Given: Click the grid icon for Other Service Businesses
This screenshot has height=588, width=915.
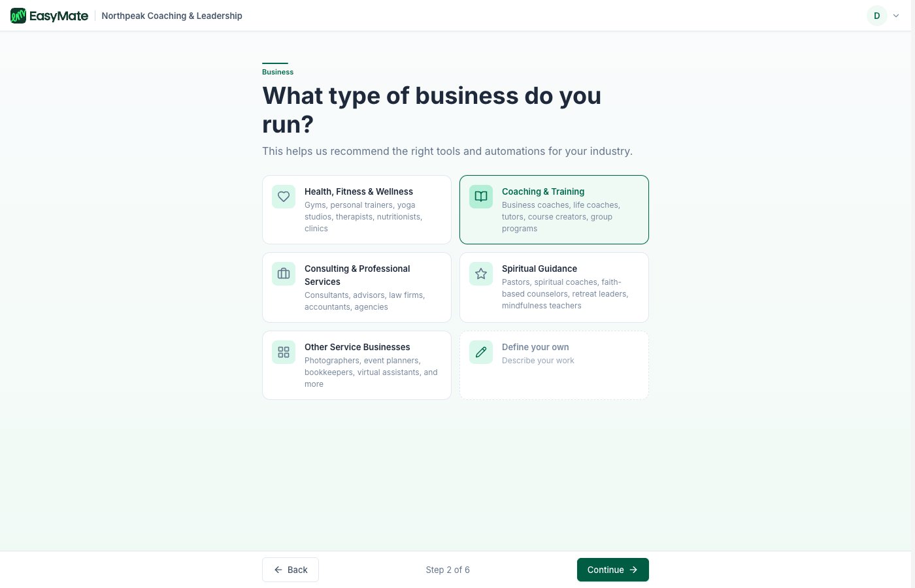Looking at the screenshot, I should pos(284,352).
